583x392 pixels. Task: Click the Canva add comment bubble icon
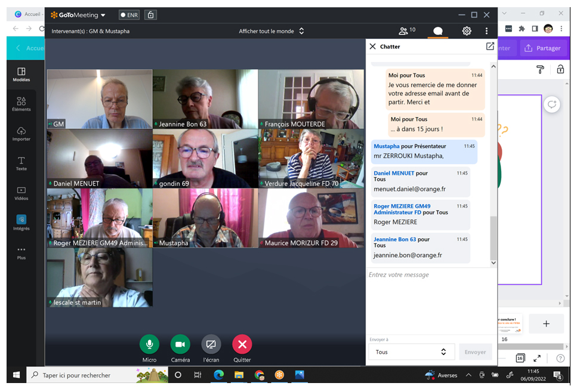[552, 104]
